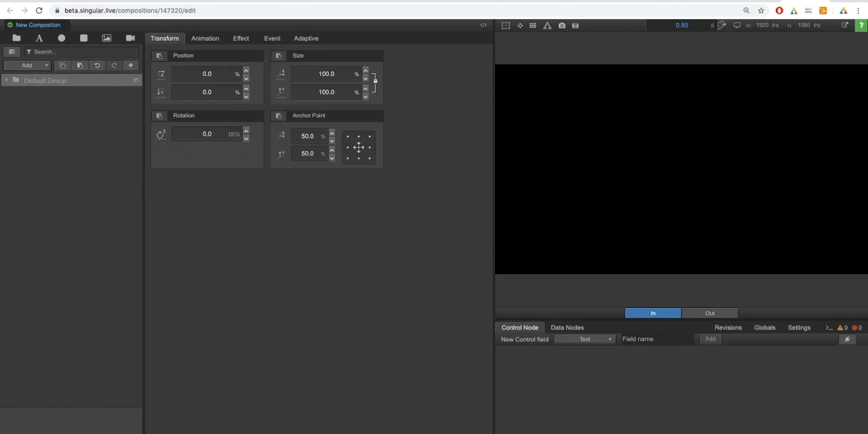Click the pin icon in control node panel
This screenshot has width=868, height=434.
(847, 339)
